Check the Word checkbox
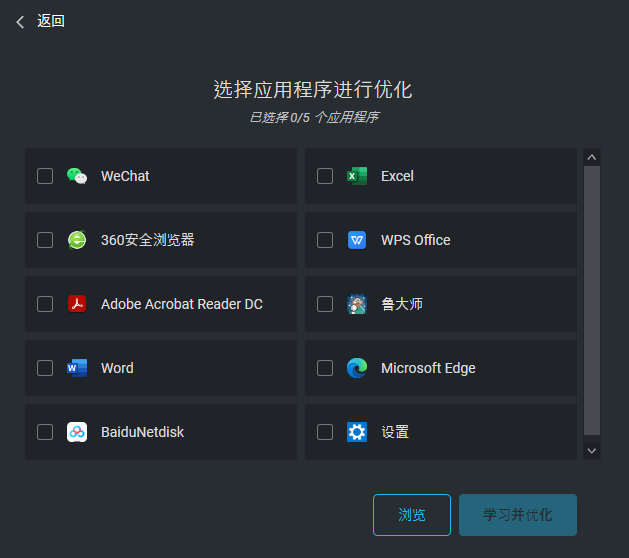The height and width of the screenshot is (558, 629). 45,368
